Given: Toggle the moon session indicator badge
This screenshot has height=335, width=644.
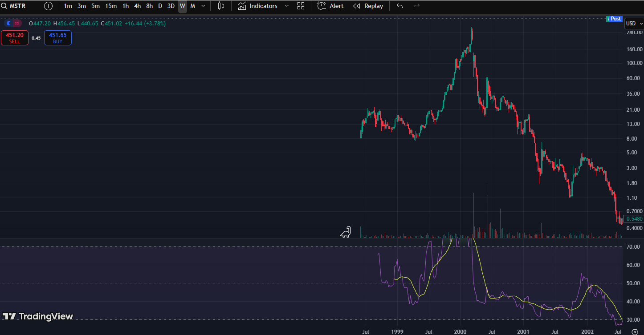Looking at the screenshot, I should 8,23.
